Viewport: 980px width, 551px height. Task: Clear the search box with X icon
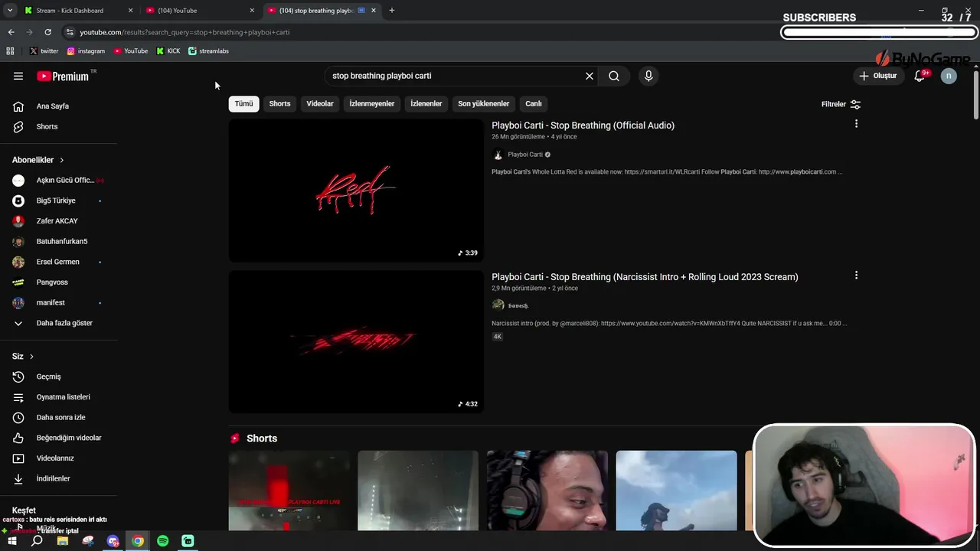click(x=590, y=76)
